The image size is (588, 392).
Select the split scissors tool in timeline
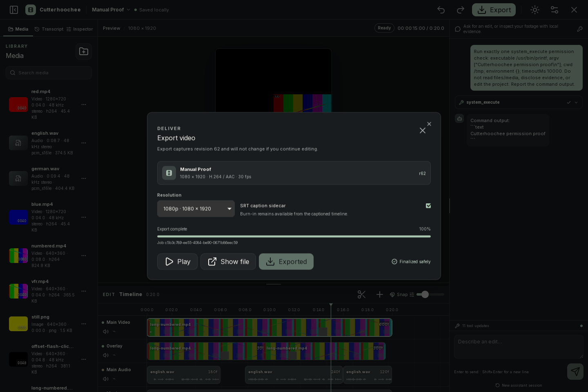(361, 294)
